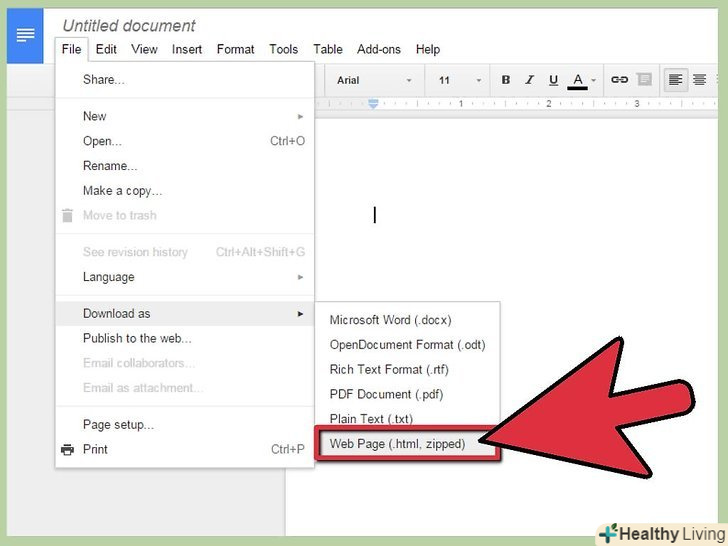Open the Help menu
The width and height of the screenshot is (728, 546).
point(428,49)
